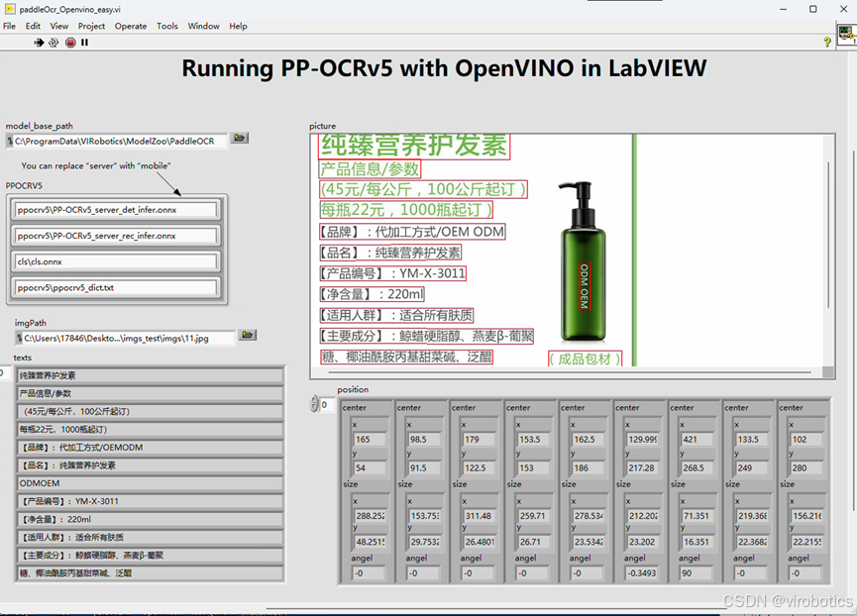Viewport: 857px width, 616px height.
Task: Select text row 【产品编号】: YM-X-3011
Action: (x=151, y=501)
